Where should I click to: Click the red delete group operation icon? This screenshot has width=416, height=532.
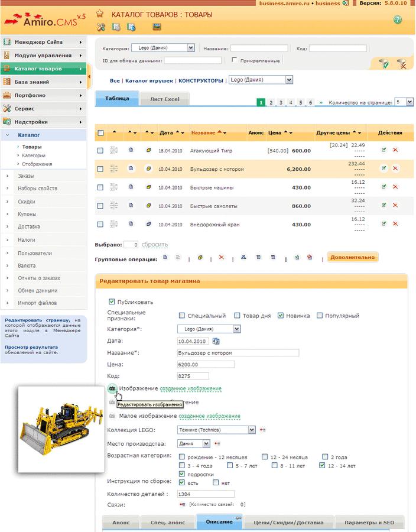point(222,258)
